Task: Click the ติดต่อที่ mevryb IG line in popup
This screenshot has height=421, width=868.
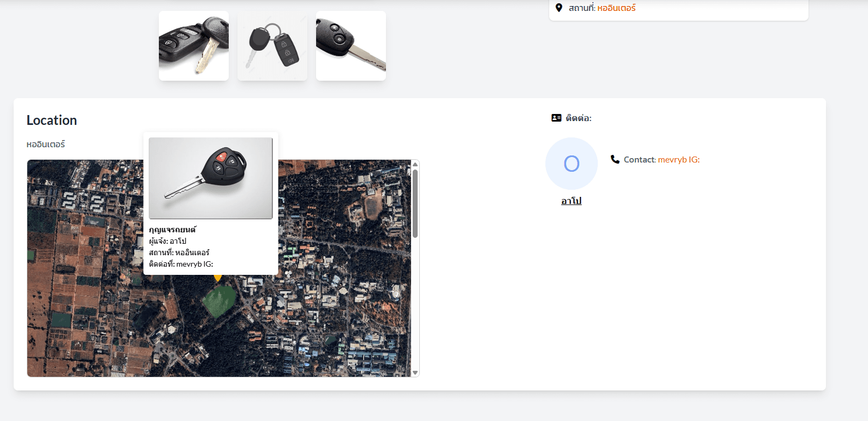Action: coord(181,264)
